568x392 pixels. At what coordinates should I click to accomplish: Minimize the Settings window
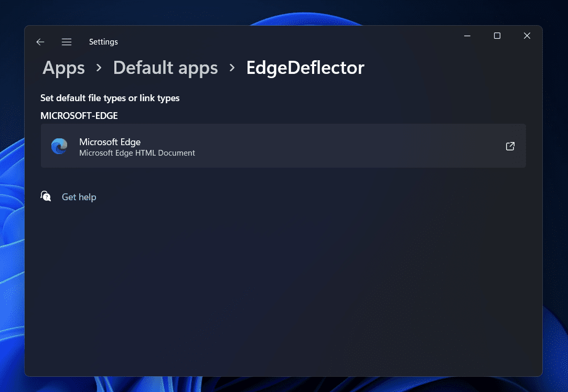[467, 36]
